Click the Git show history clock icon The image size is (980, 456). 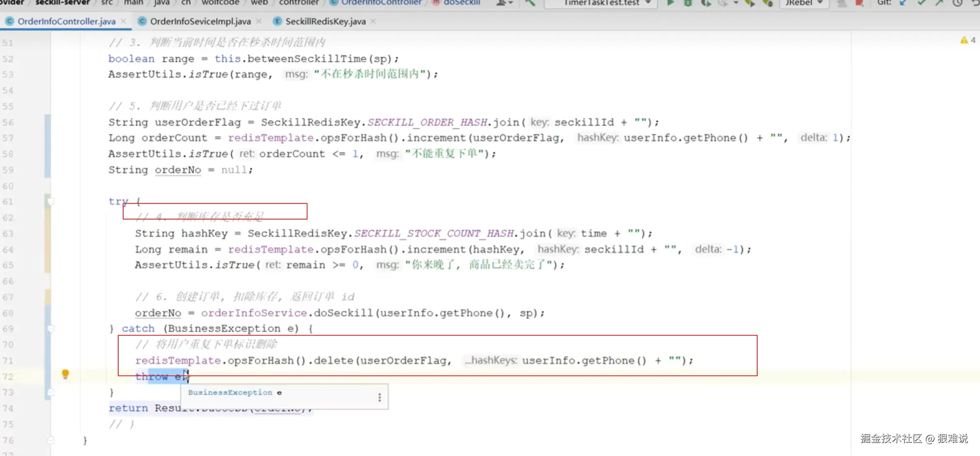click(x=957, y=3)
